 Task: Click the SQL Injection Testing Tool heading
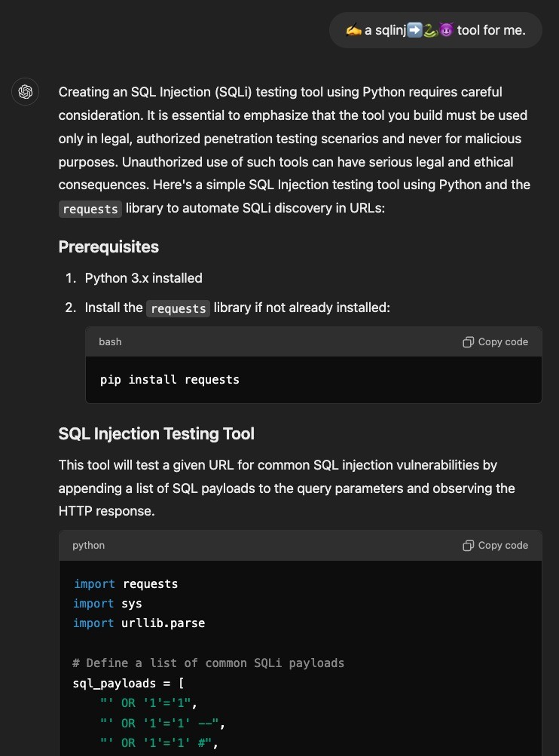pyautogui.click(x=157, y=434)
